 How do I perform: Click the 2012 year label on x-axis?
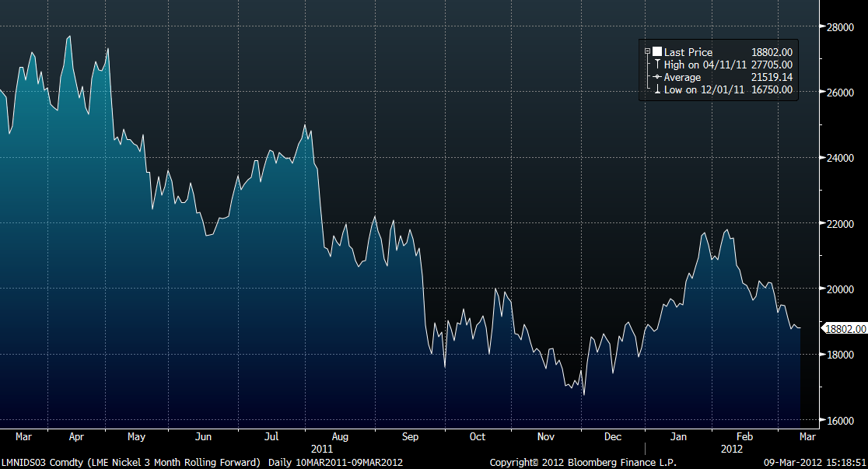[732, 449]
